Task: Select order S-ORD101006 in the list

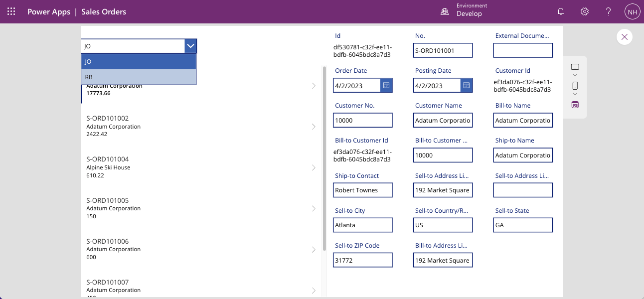Action: pyautogui.click(x=201, y=249)
